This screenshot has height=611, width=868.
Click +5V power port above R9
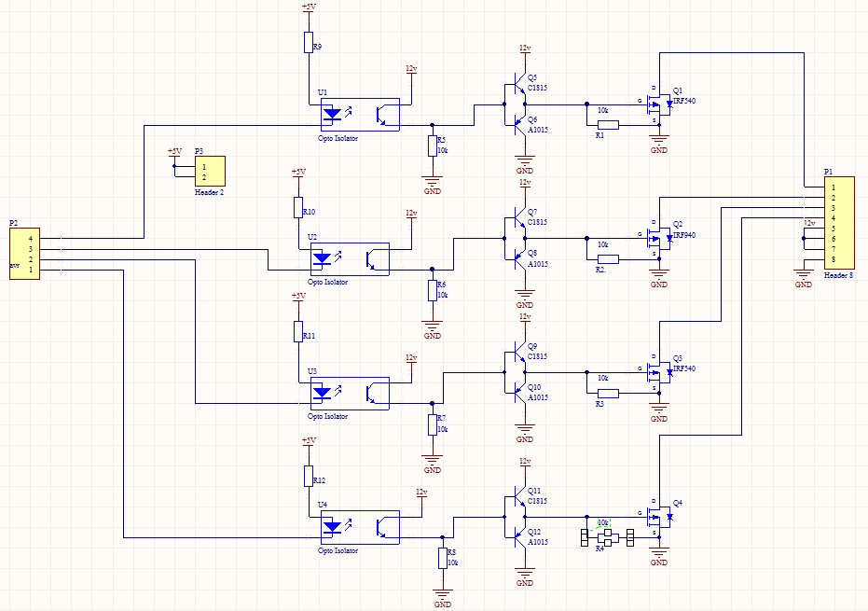(x=309, y=7)
